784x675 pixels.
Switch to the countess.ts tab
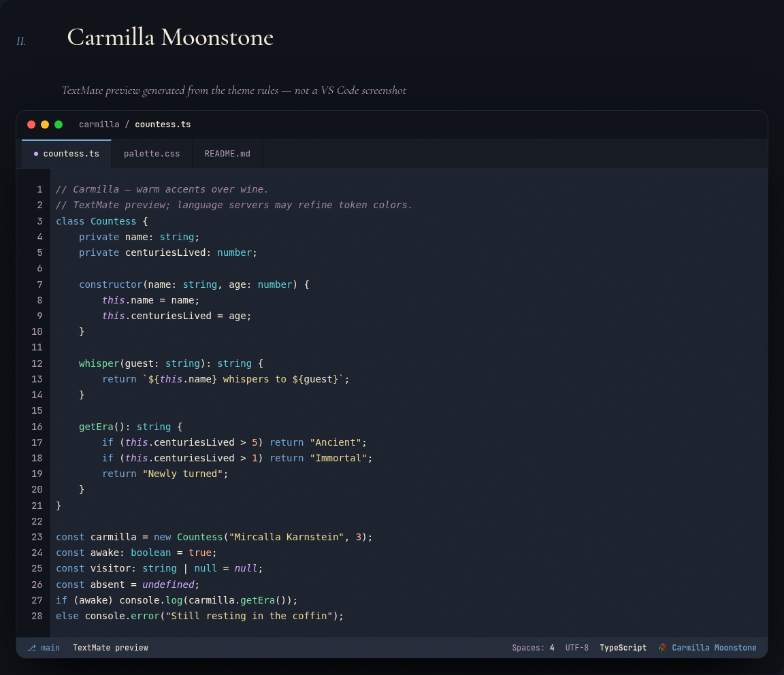[67, 154]
